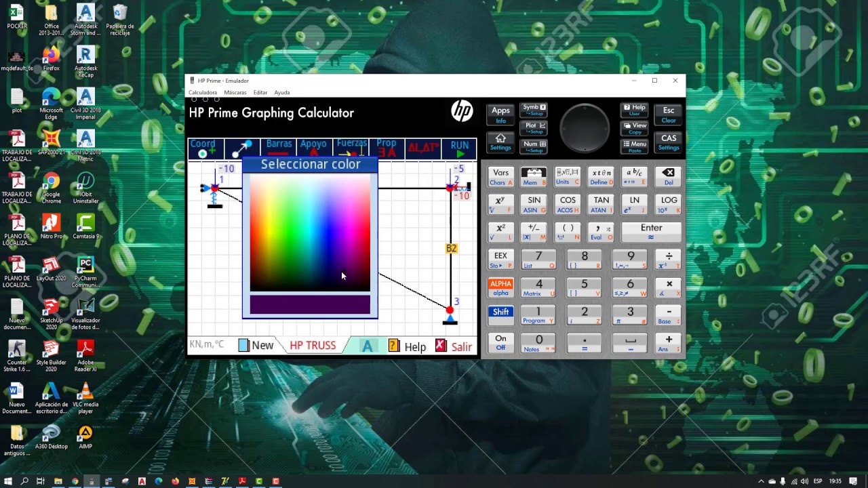
Task: Click the calculator Enter key
Action: coord(652,232)
